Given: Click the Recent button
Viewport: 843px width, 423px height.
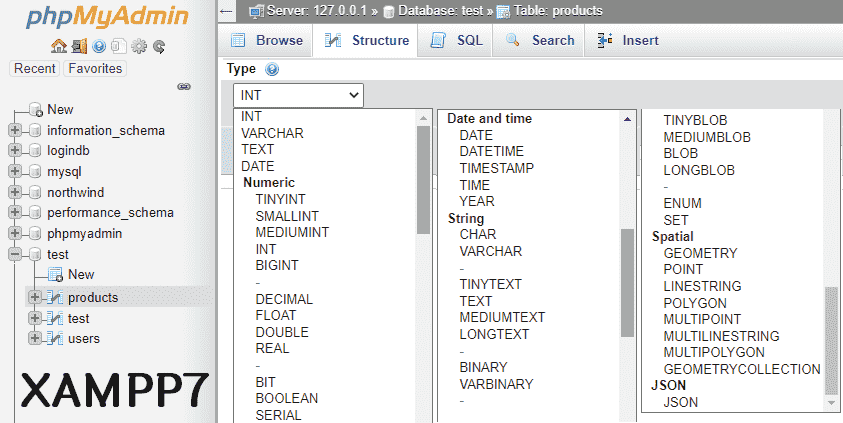Looking at the screenshot, I should [x=35, y=68].
